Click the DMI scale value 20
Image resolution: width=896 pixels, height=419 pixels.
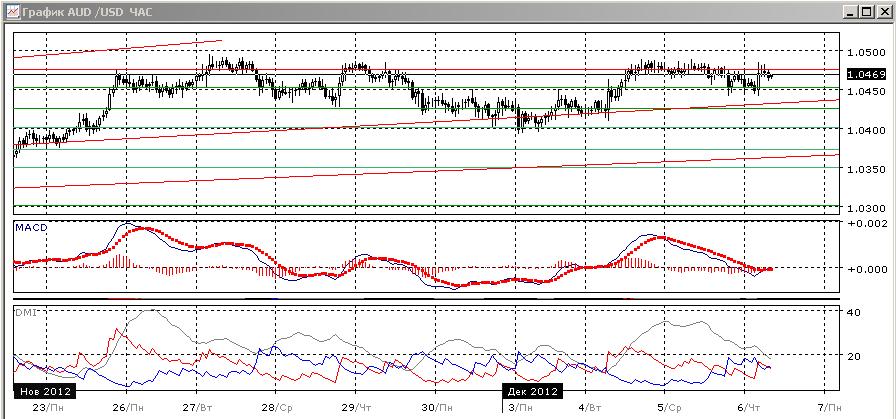(x=854, y=356)
